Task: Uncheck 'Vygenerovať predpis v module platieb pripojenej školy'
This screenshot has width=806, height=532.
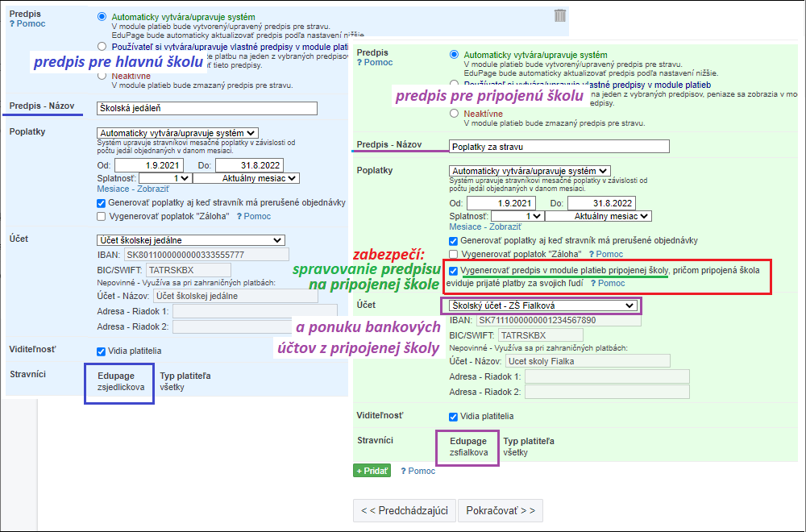Action: (453, 271)
